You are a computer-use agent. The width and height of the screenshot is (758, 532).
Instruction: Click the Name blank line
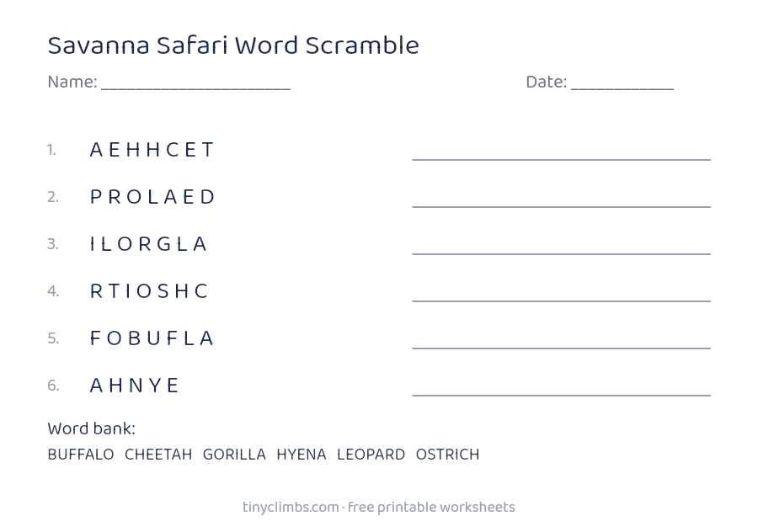[195, 88]
